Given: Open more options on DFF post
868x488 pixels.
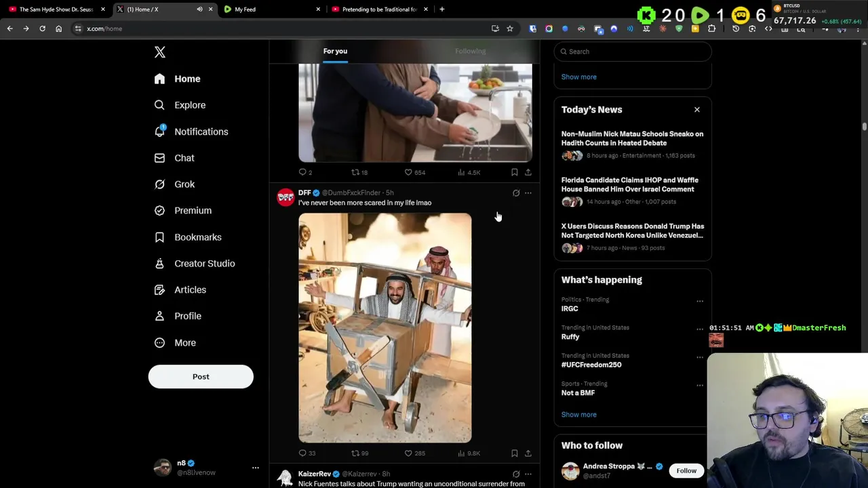Looking at the screenshot, I should point(528,193).
